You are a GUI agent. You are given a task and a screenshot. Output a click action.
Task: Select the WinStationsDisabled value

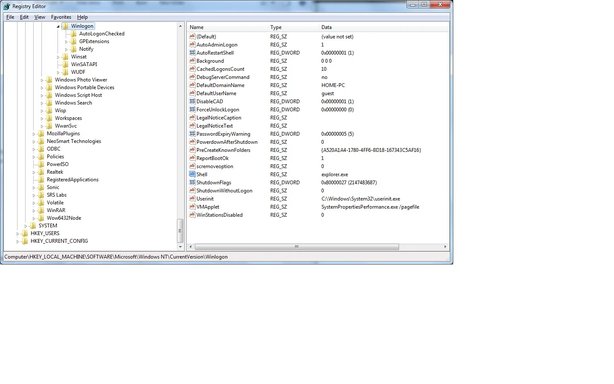point(219,215)
